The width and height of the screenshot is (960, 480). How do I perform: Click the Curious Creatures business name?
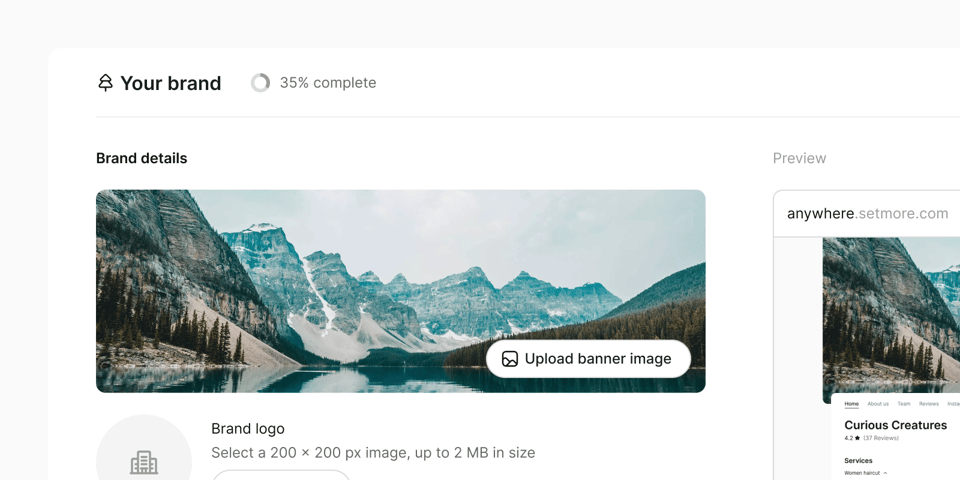(x=895, y=425)
